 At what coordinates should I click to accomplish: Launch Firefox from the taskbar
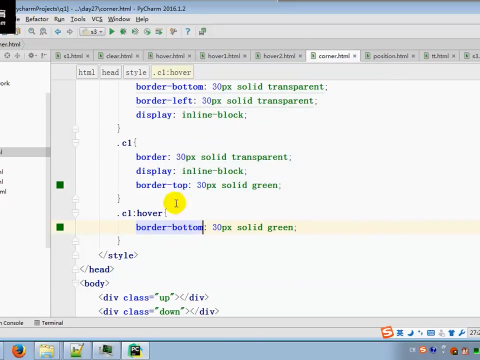pyautogui.click(x=19, y=351)
